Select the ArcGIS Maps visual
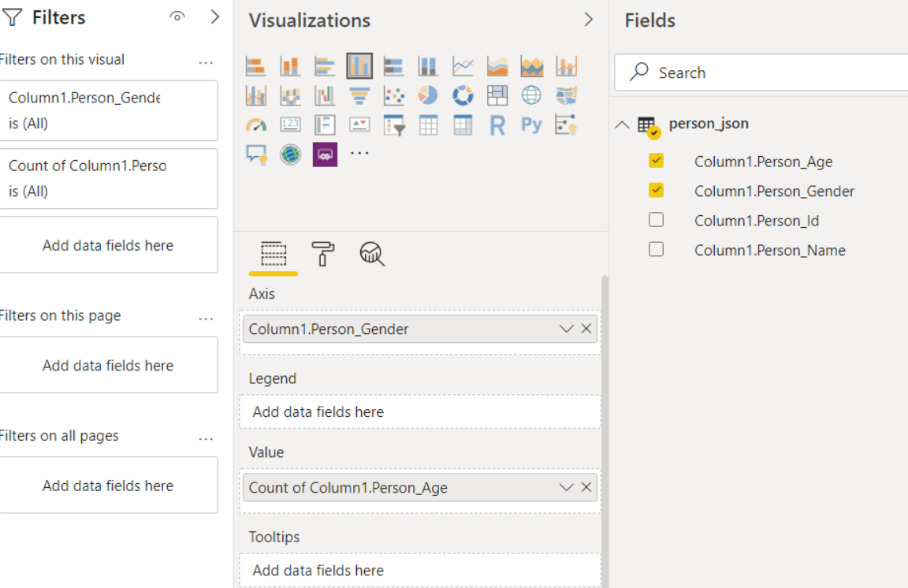This screenshot has width=908, height=588. point(290,154)
